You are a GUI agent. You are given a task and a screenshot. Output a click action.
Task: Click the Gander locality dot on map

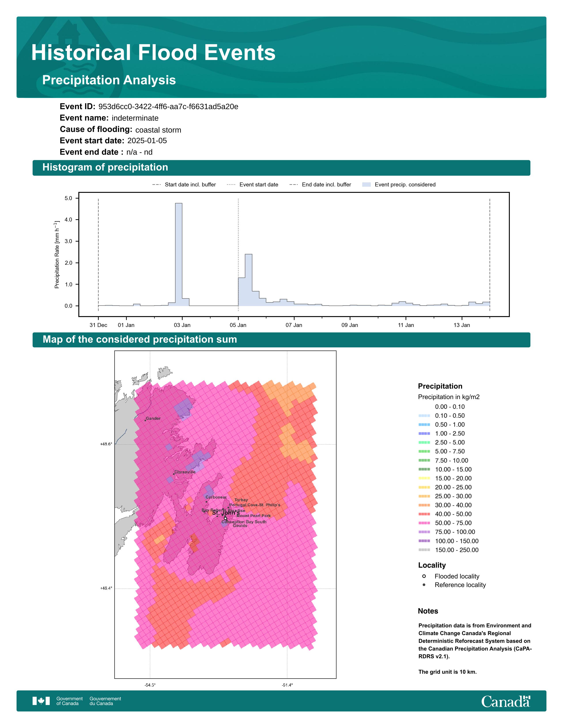(x=145, y=420)
